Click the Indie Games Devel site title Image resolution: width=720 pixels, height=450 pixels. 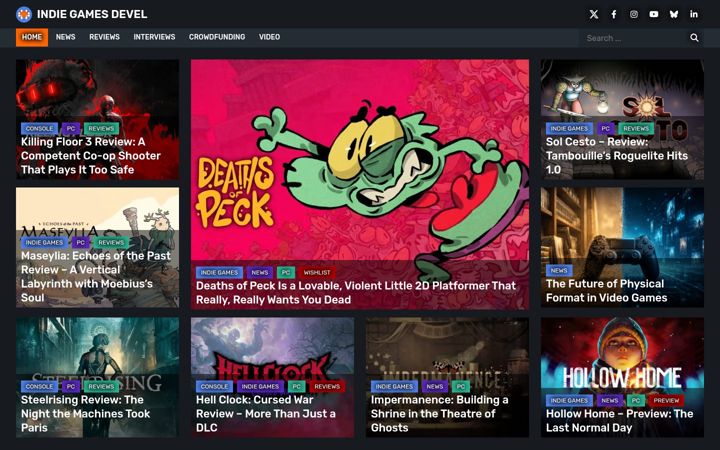tap(92, 14)
